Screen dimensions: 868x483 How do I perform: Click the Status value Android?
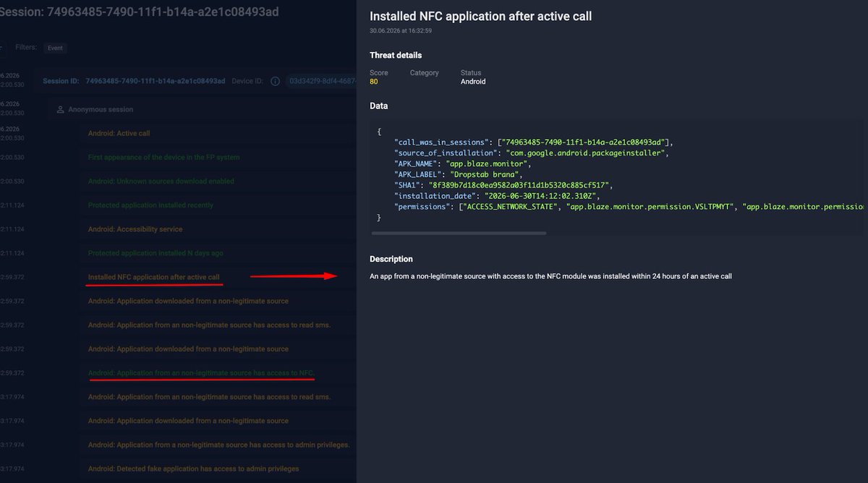(x=473, y=82)
